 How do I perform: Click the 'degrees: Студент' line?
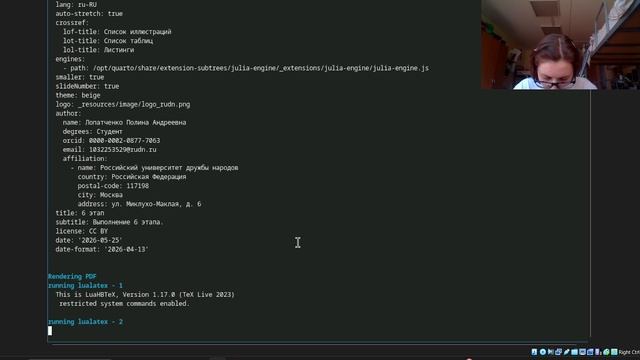coord(93,131)
